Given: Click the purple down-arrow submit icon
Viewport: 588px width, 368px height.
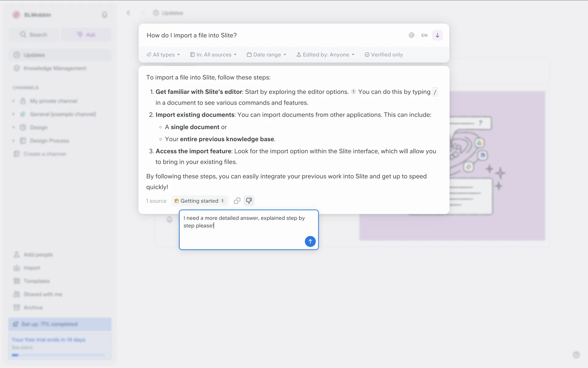Looking at the screenshot, I should (437, 35).
